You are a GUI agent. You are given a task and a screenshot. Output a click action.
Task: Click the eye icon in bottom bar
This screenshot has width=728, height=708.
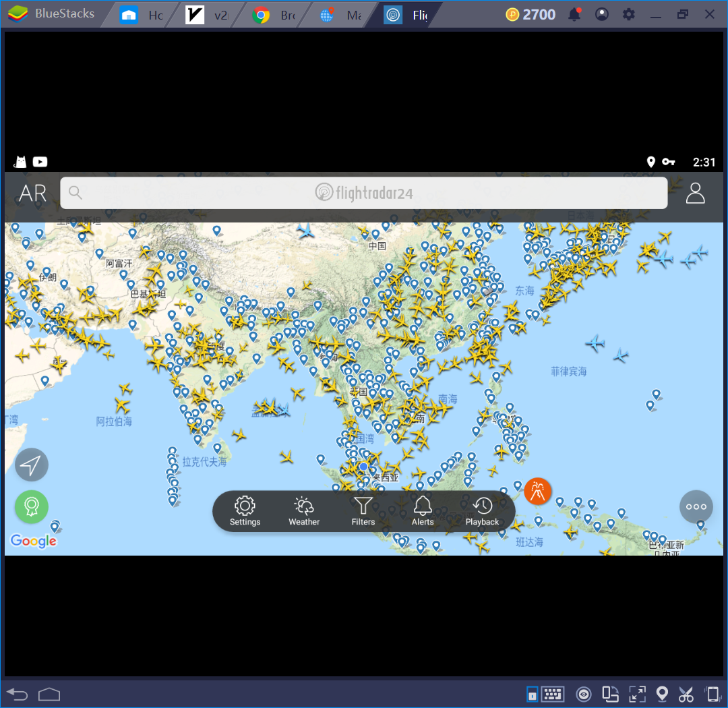[x=584, y=695]
